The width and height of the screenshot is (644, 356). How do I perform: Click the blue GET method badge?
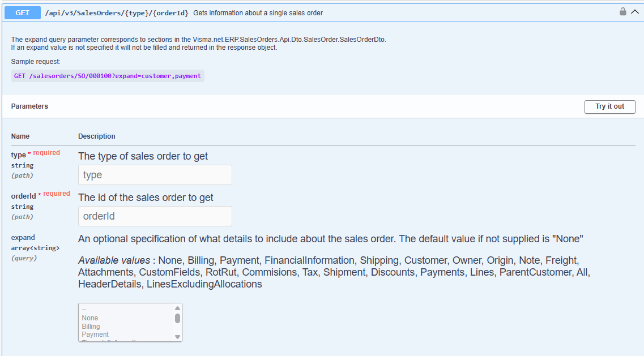23,12
